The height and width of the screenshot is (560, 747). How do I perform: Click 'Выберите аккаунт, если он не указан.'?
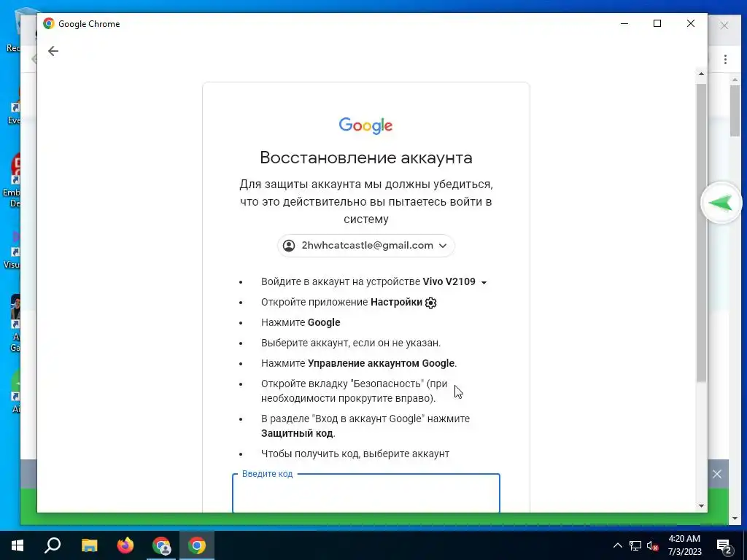[x=351, y=343]
